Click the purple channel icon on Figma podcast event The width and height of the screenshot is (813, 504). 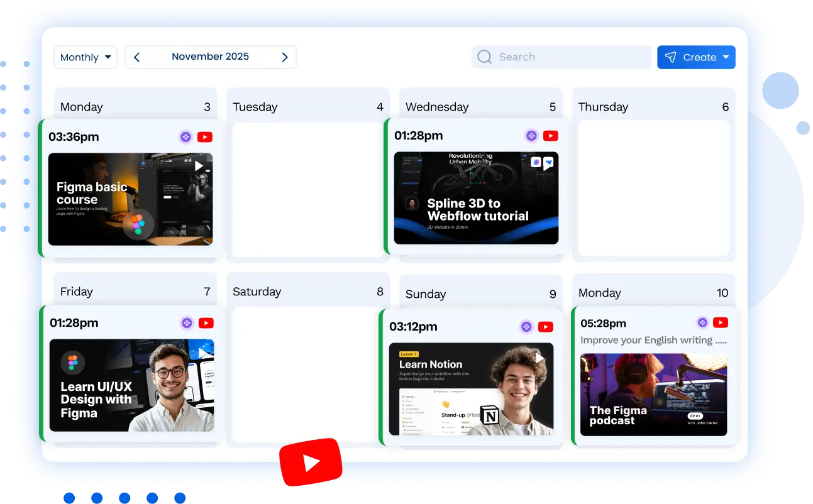702,322
